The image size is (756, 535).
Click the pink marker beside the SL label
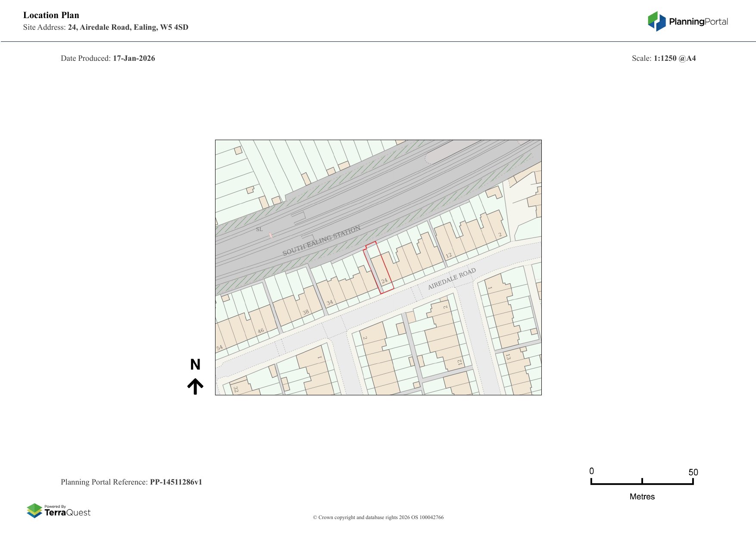[x=271, y=235]
